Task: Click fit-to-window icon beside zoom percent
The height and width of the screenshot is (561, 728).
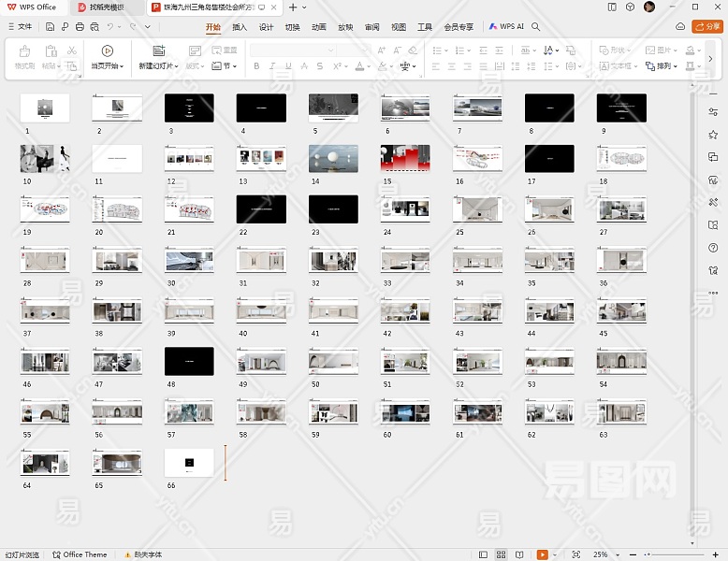Action: tap(575, 554)
